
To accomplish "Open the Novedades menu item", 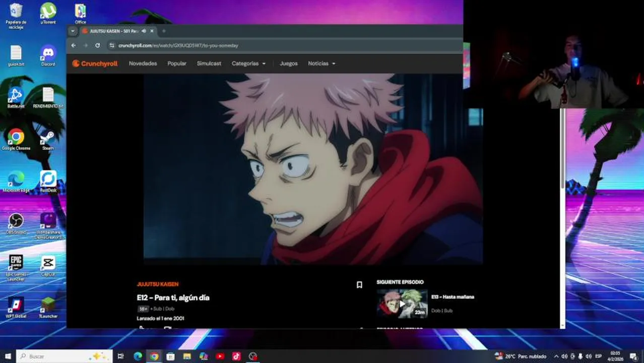I will click(143, 64).
